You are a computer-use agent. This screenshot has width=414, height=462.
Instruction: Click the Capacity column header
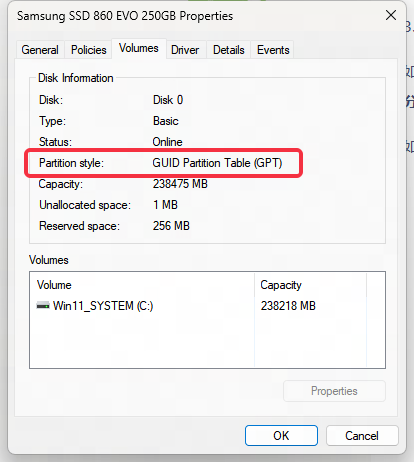pyautogui.click(x=310, y=285)
